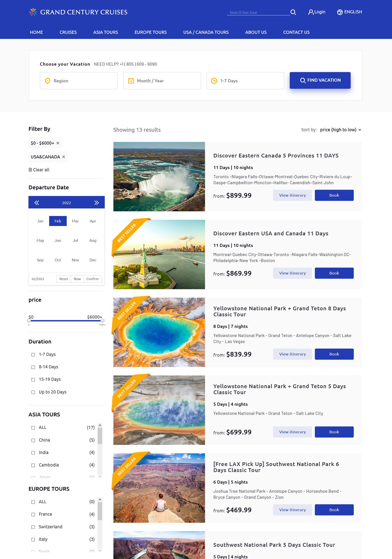
Task: Open the CRUISES menu item
Action: 68,32
